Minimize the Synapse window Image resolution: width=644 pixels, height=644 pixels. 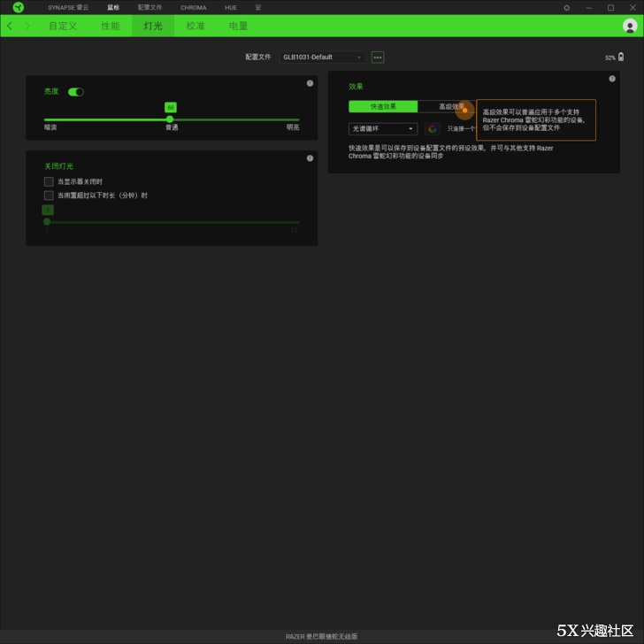tap(588, 7)
